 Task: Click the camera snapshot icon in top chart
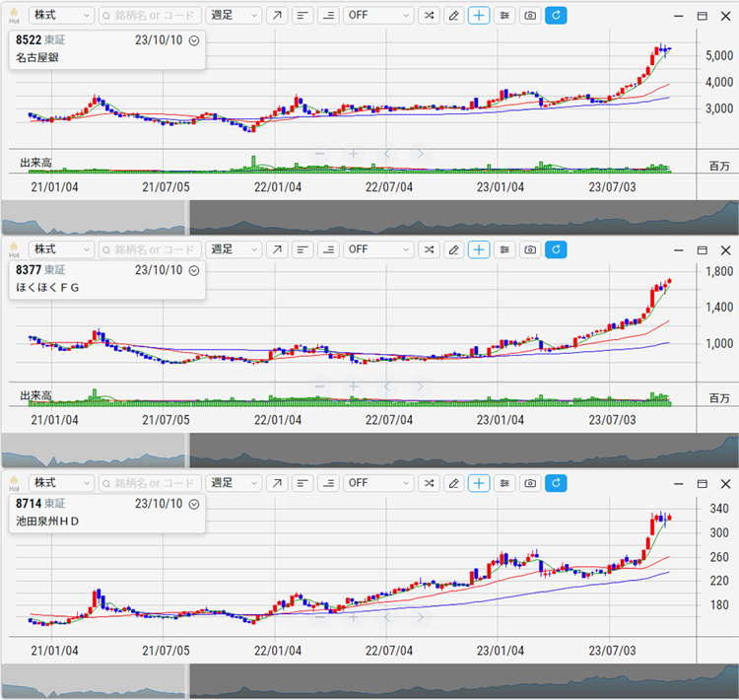click(x=530, y=16)
